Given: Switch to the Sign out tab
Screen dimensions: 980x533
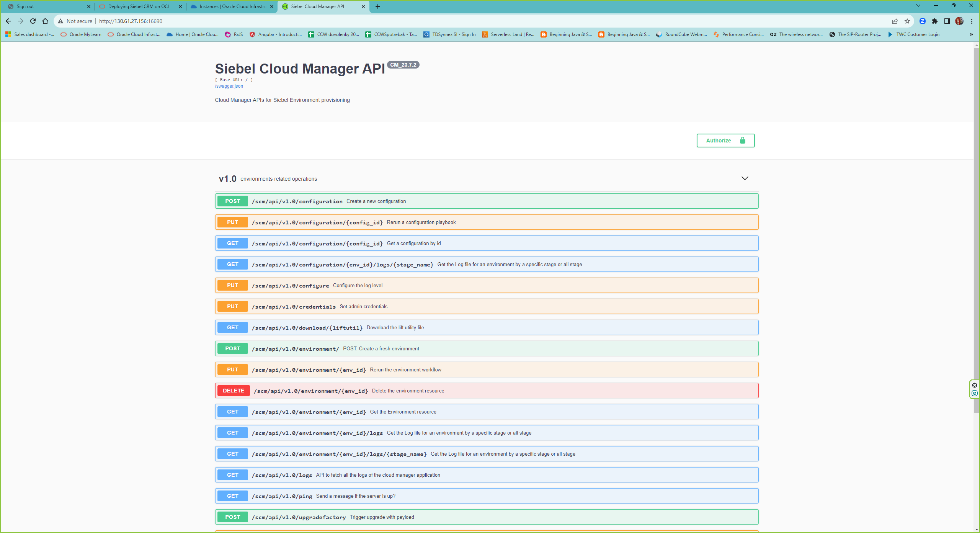Looking at the screenshot, I should 48,7.
